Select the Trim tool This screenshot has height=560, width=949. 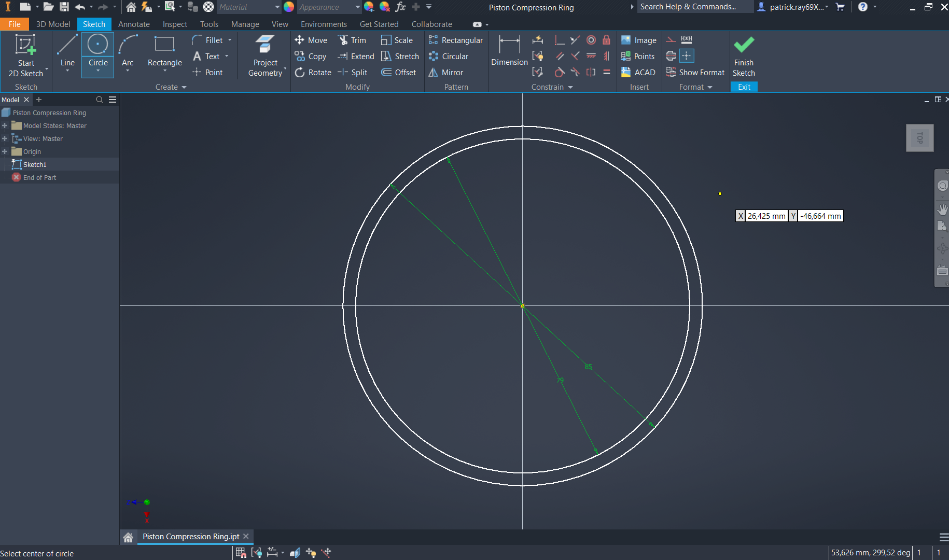[x=352, y=40]
